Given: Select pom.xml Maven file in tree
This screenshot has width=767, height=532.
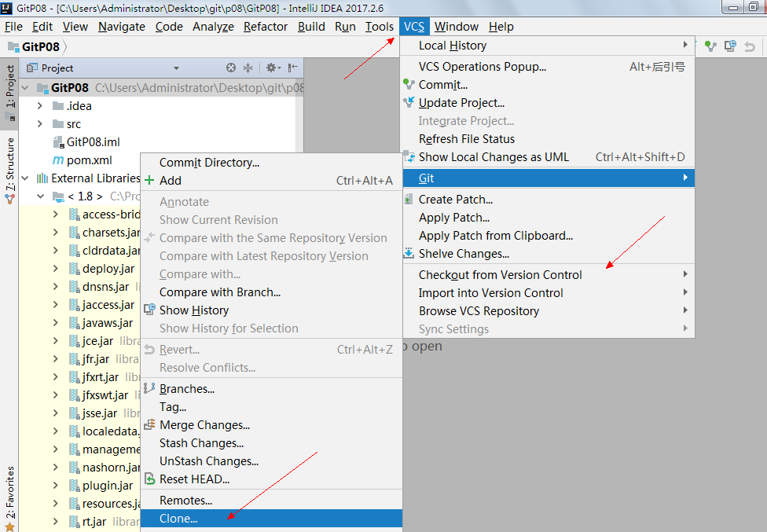Looking at the screenshot, I should click(89, 160).
